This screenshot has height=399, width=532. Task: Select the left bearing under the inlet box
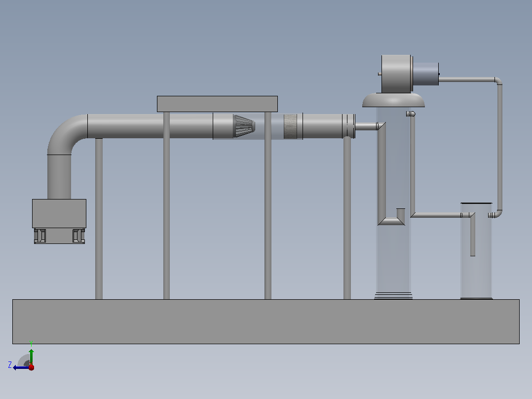coord(40,236)
